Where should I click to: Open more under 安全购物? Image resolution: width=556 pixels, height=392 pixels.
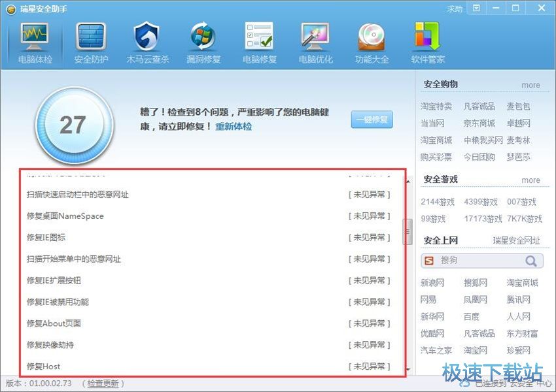pyautogui.click(x=530, y=86)
